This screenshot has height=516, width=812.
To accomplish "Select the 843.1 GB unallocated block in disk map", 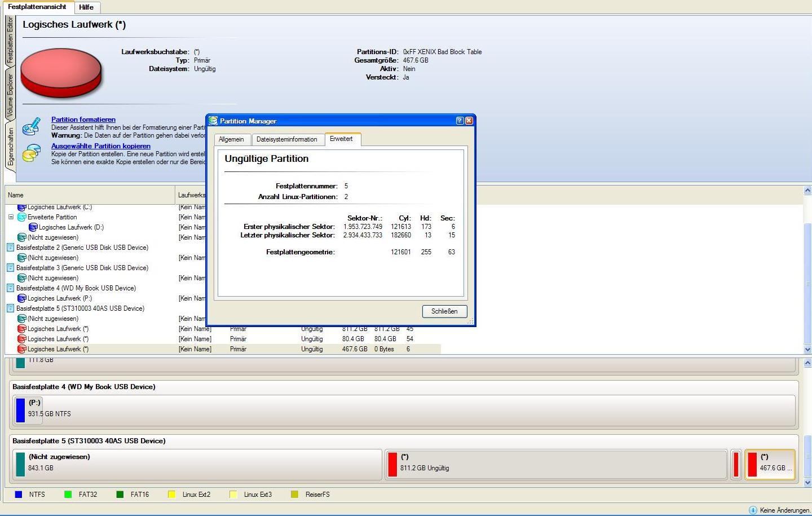I will click(x=197, y=465).
